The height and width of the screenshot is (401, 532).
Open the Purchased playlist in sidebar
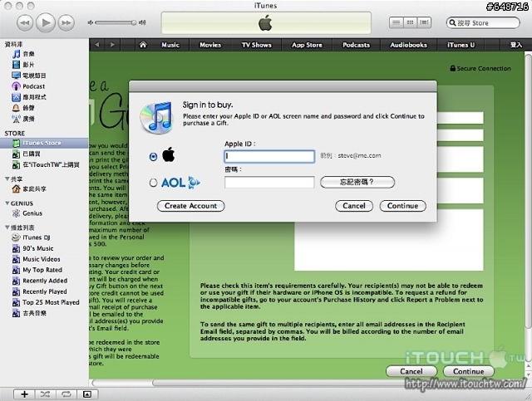tap(26, 154)
